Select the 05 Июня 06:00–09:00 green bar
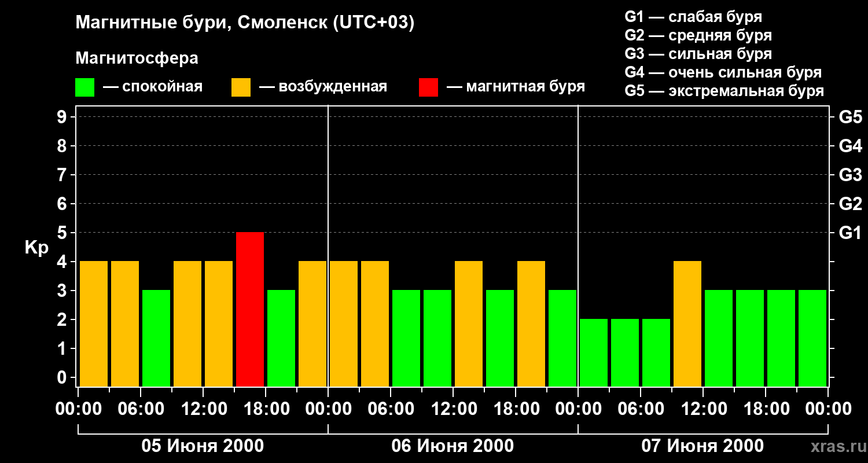Image resolution: width=868 pixels, height=463 pixels. coord(156,338)
